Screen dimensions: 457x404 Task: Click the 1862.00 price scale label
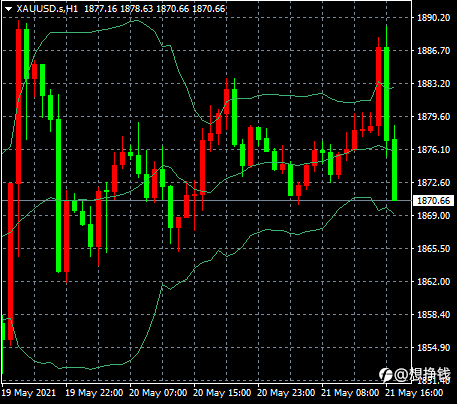pyautogui.click(x=433, y=282)
